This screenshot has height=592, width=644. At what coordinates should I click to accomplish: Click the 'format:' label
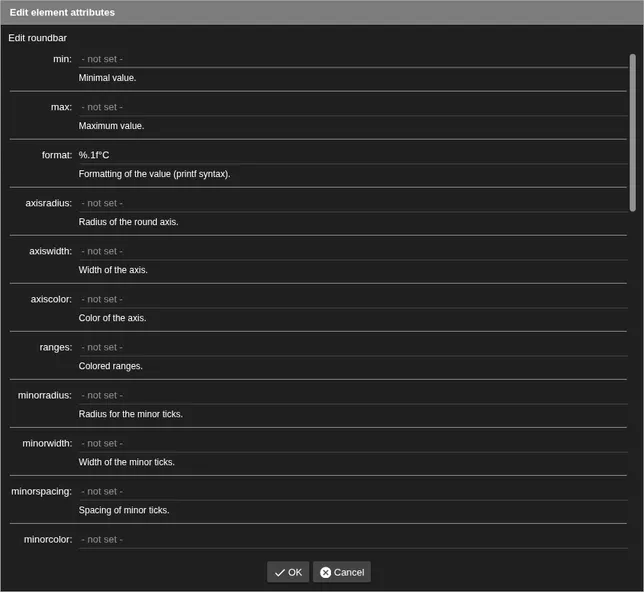pyautogui.click(x=57, y=155)
